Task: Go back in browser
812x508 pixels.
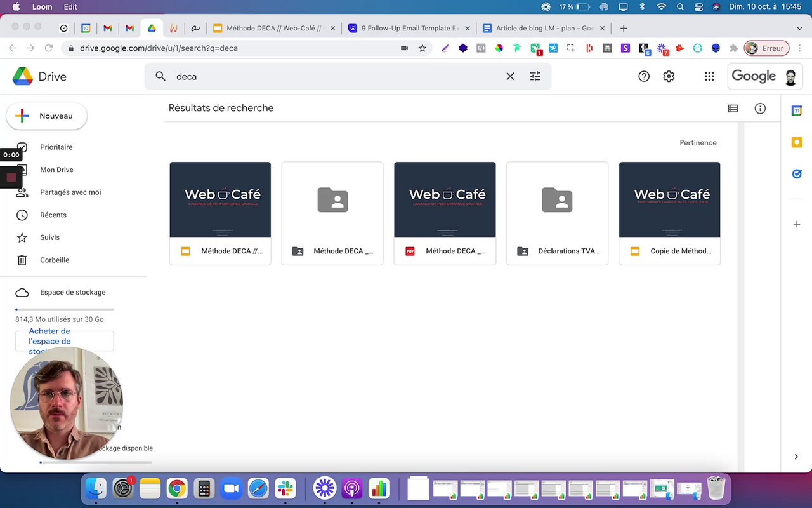Action: click(12, 48)
